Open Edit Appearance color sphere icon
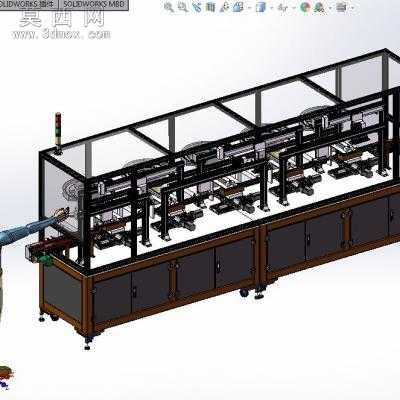The height and width of the screenshot is (400, 400). click(x=305, y=7)
